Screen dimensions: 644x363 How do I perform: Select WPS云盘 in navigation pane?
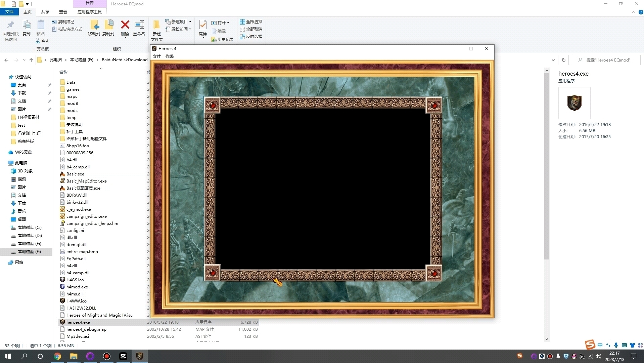[23, 152]
